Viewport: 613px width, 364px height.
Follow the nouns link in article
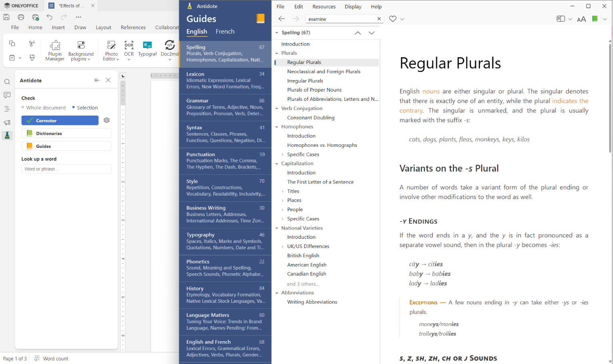431,91
